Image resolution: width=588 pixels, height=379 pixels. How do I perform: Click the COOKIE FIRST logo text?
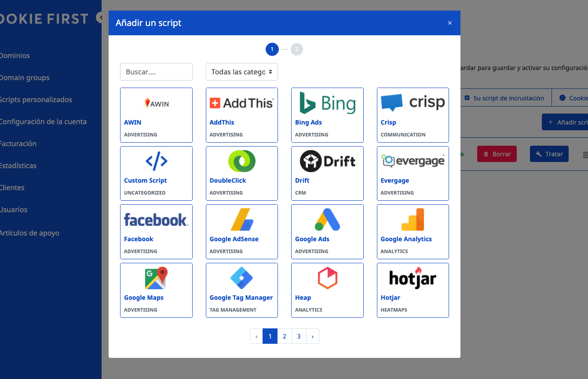(x=44, y=18)
